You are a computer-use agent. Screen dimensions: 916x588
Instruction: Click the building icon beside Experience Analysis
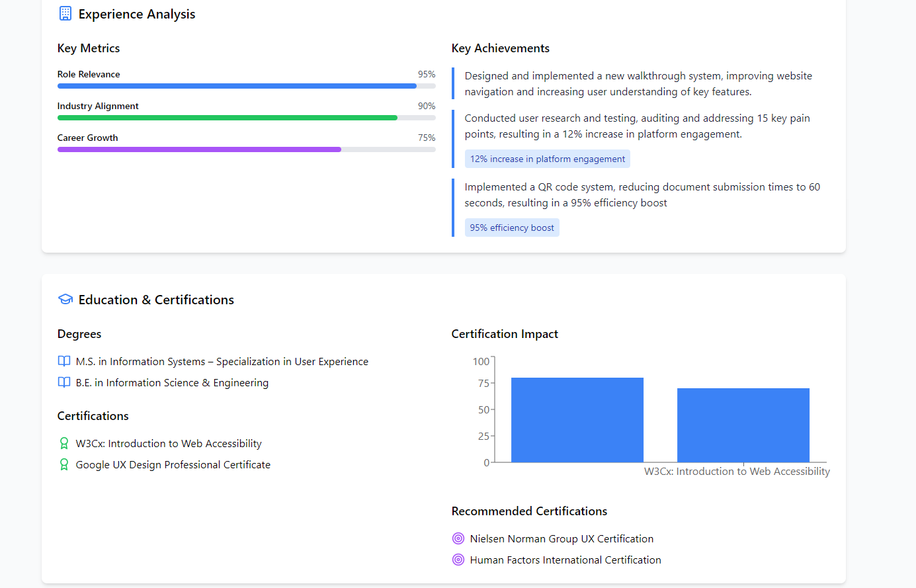tap(65, 13)
